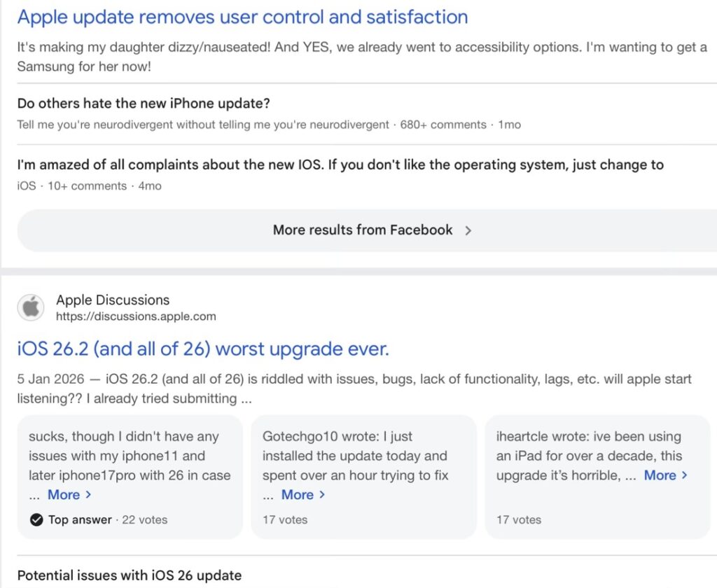Open "Apple update removes user control" result
717x588 pixels.
(242, 17)
